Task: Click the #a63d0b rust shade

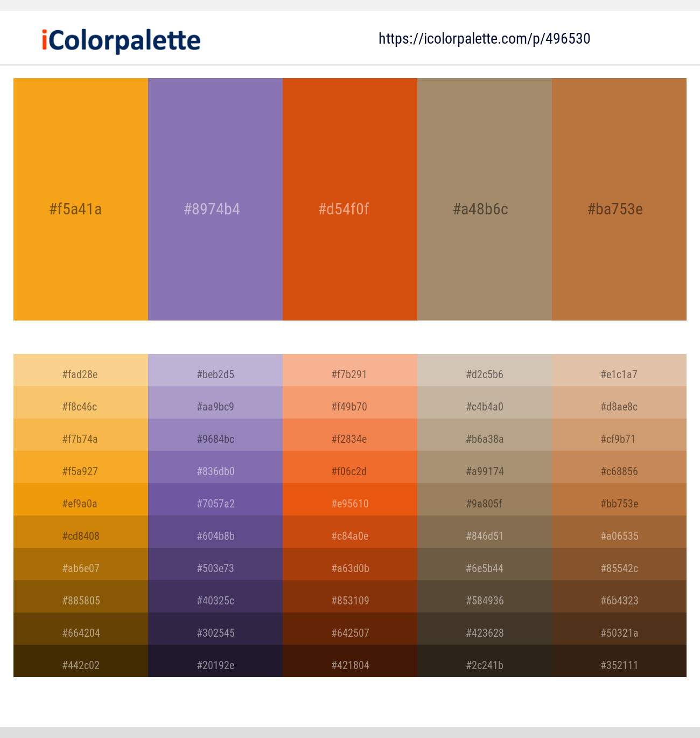Action: coord(350,564)
